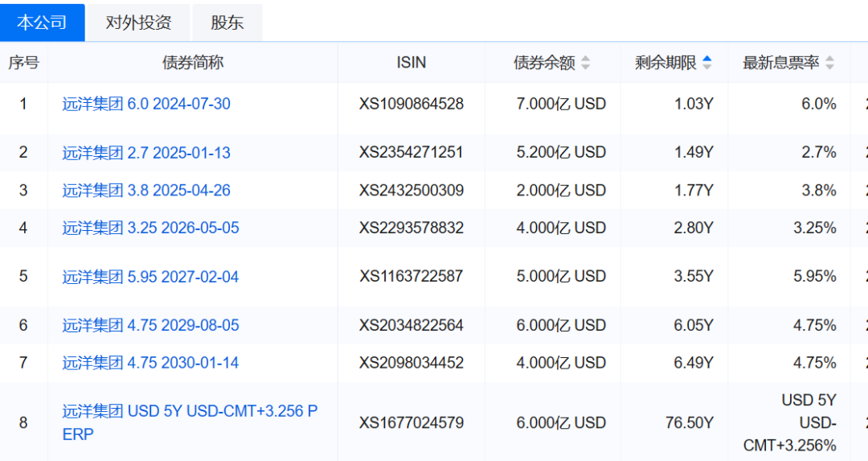Viewport: 868px width, 461px height.
Task: Click remaining term 6.49Y
Action: tap(694, 363)
